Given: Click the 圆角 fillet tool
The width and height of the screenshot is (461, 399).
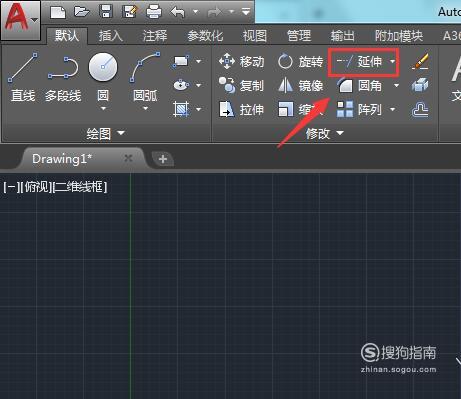Looking at the screenshot, I should coord(359,86).
